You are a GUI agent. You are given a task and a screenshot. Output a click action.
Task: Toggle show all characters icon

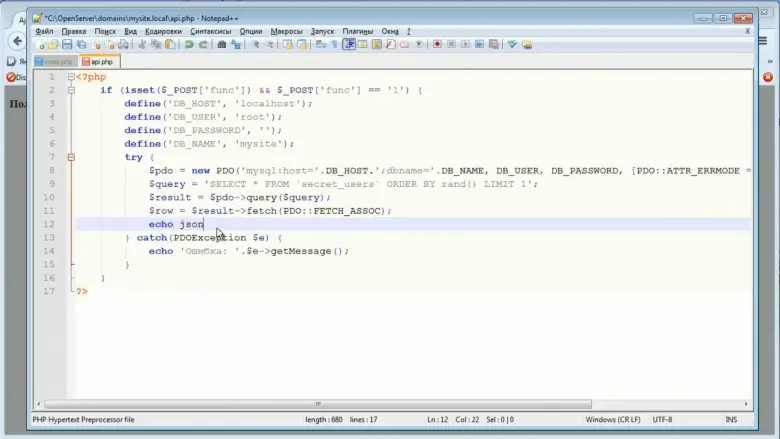tap(334, 45)
